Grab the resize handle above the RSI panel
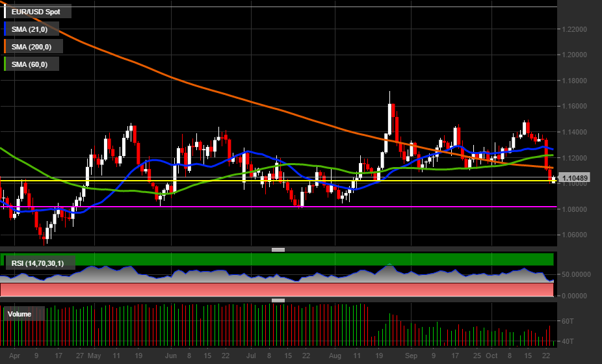Image resolution: width=602 pixels, height=364 pixels. click(278, 250)
